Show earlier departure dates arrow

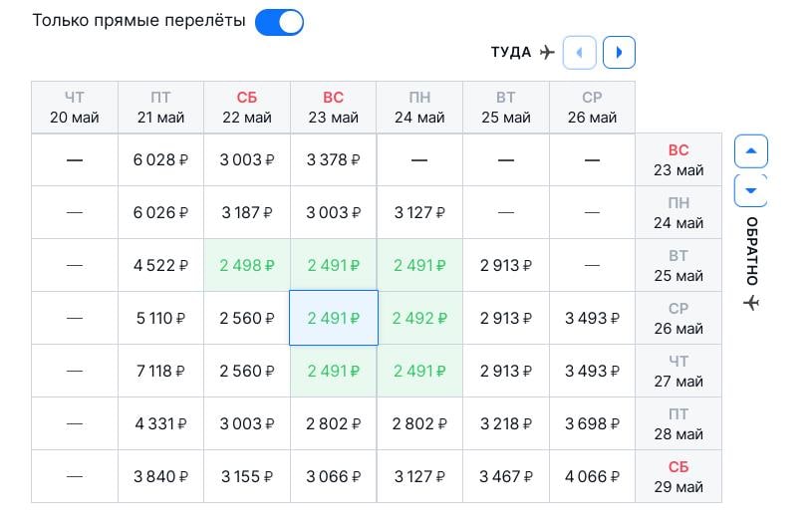click(x=580, y=52)
